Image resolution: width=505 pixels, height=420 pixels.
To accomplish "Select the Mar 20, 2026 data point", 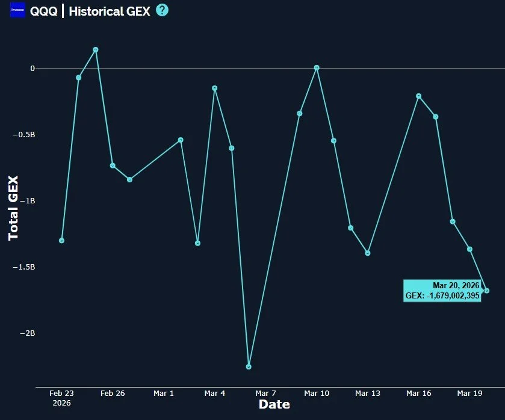I will 487,291.
